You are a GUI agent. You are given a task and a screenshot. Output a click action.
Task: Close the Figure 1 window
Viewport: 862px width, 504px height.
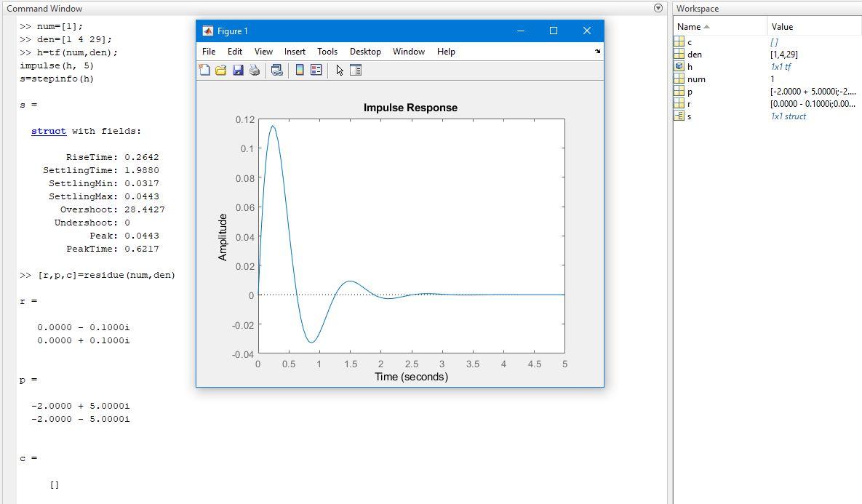[587, 31]
